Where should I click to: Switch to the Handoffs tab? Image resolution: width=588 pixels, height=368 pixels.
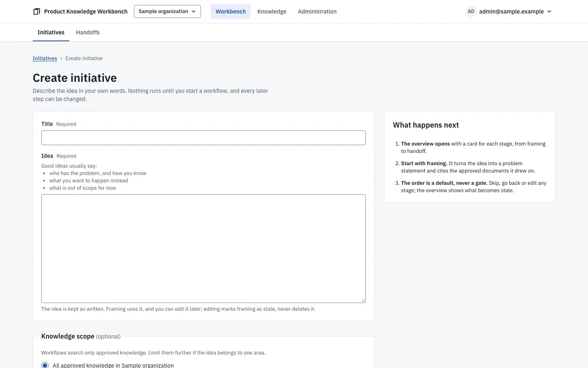(x=88, y=32)
